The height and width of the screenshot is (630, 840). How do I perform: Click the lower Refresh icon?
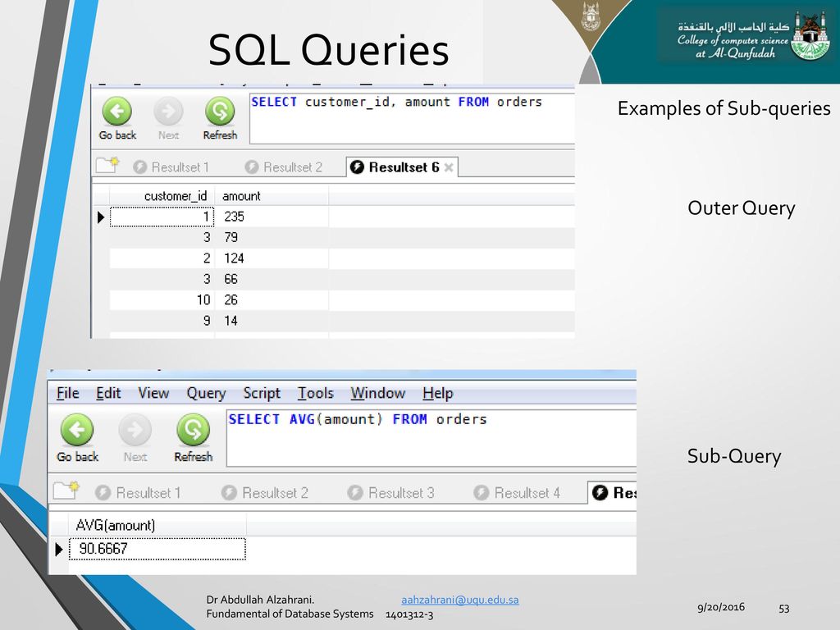coord(194,430)
